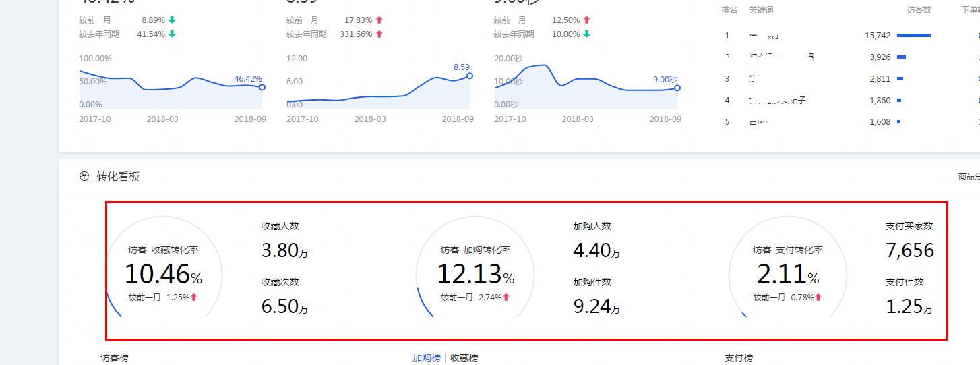This screenshot has width=980, height=365.
Task: Click the red up arrow beside 0.78%
Action: 818,297
